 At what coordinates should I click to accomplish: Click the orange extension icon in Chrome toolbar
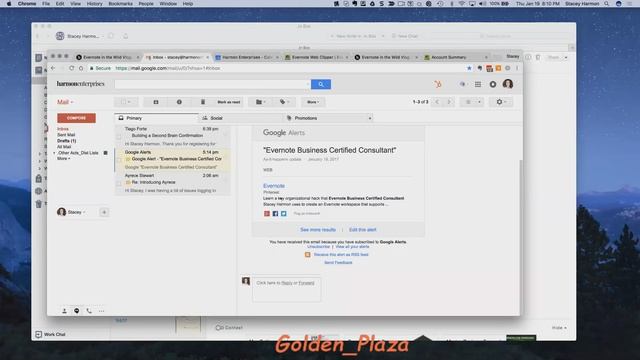(498, 68)
